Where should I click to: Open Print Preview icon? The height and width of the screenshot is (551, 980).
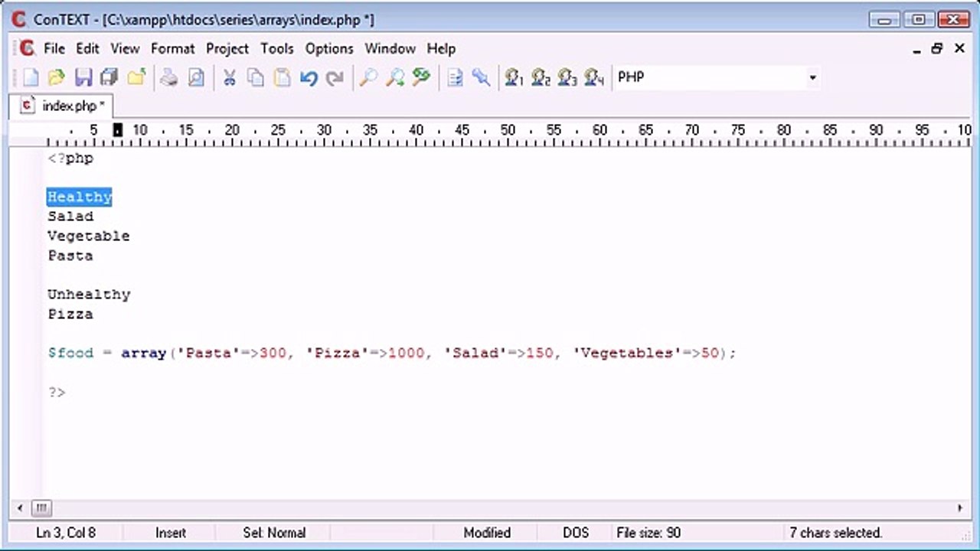(x=196, y=77)
